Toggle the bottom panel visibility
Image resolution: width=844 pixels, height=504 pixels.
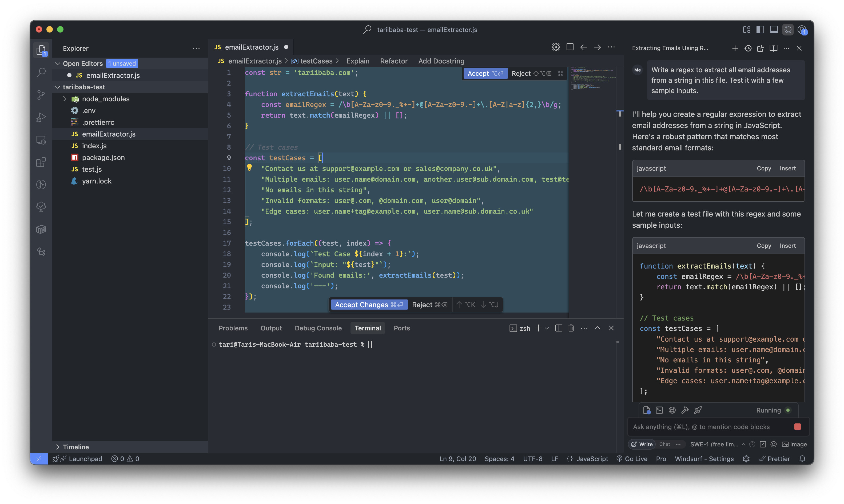tap(774, 30)
